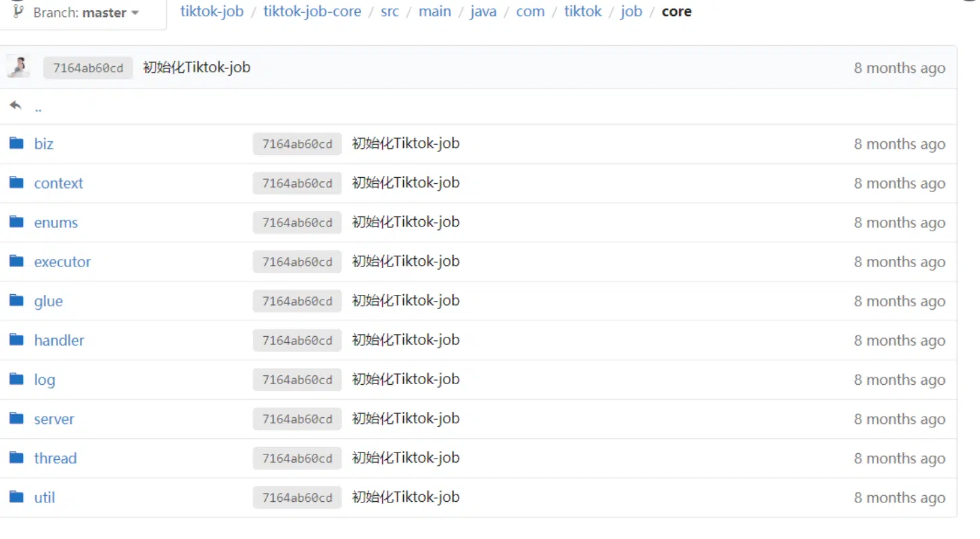The image size is (980, 539).
Task: Open the server folder
Action: [x=54, y=419]
